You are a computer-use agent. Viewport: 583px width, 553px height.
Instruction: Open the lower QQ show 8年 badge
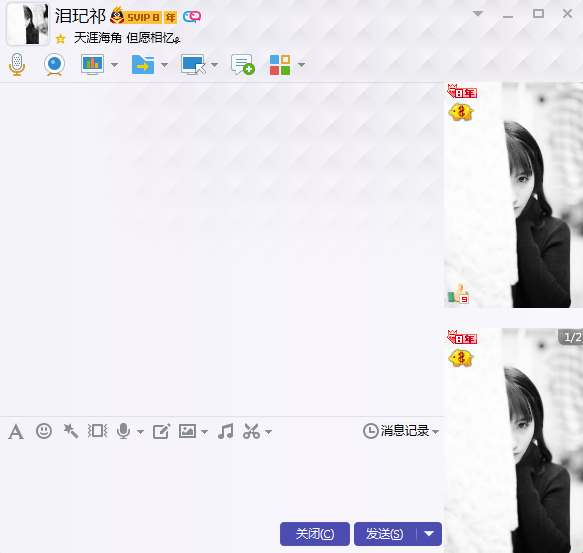pyautogui.click(x=462, y=337)
